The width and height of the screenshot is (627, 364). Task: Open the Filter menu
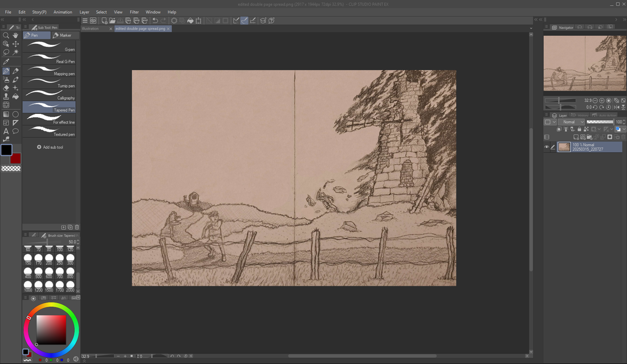(x=135, y=12)
